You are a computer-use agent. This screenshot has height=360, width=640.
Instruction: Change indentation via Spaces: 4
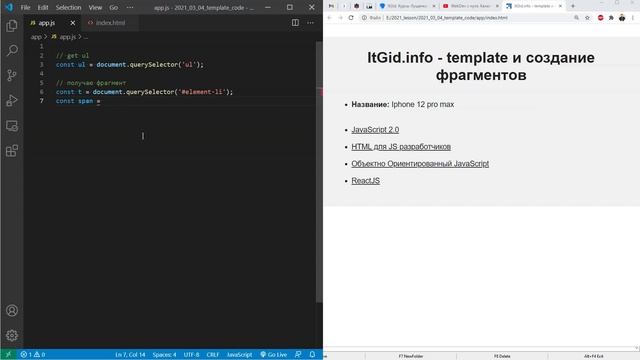coord(164,355)
